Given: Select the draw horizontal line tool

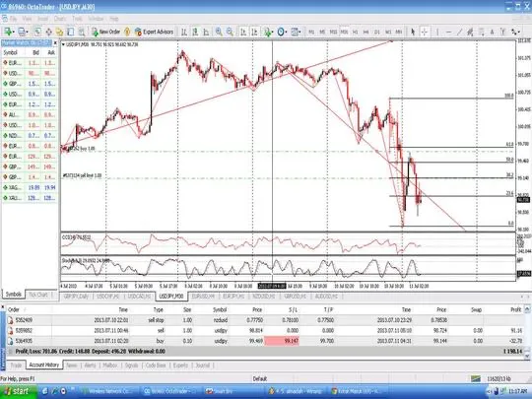Looking at the screenshot, I should pos(448,32).
